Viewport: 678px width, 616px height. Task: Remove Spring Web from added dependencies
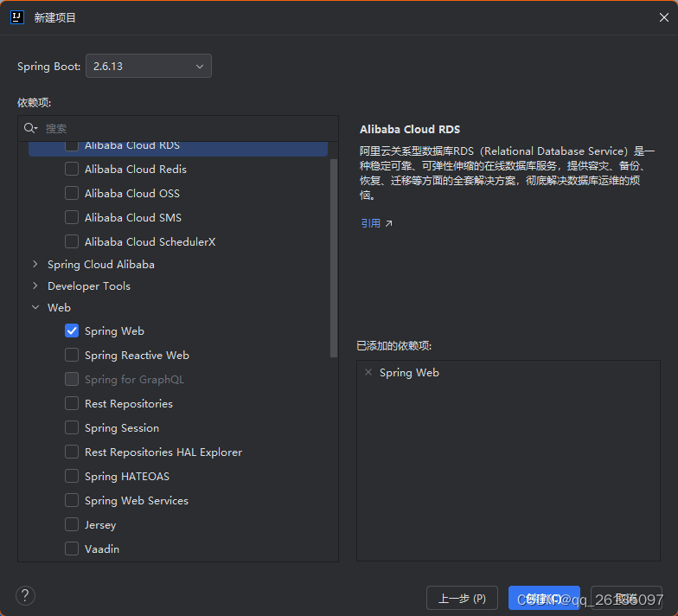click(368, 372)
